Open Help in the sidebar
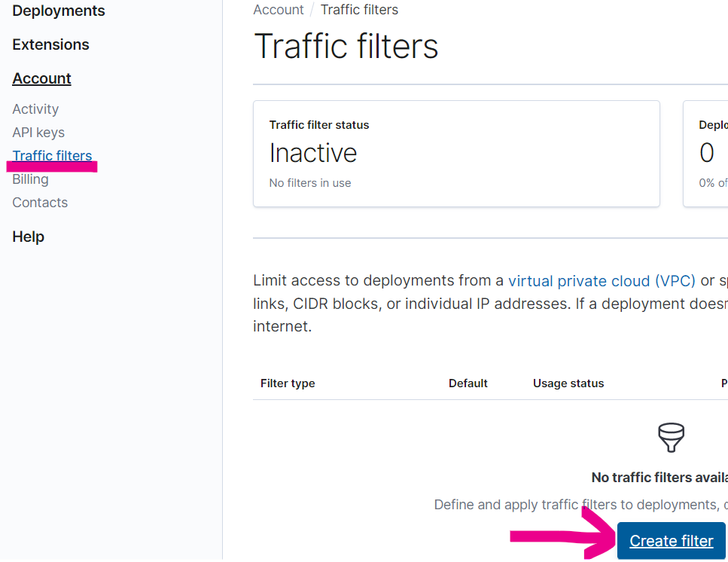 pyautogui.click(x=28, y=237)
